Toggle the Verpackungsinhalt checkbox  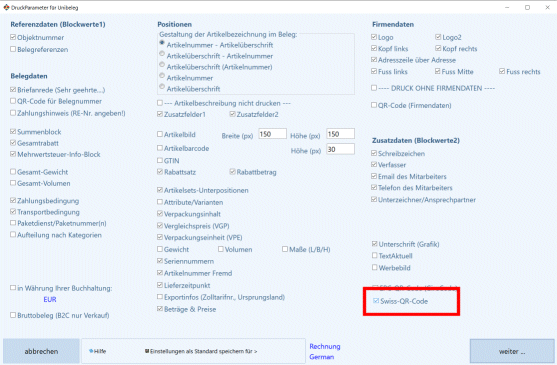coord(160,214)
